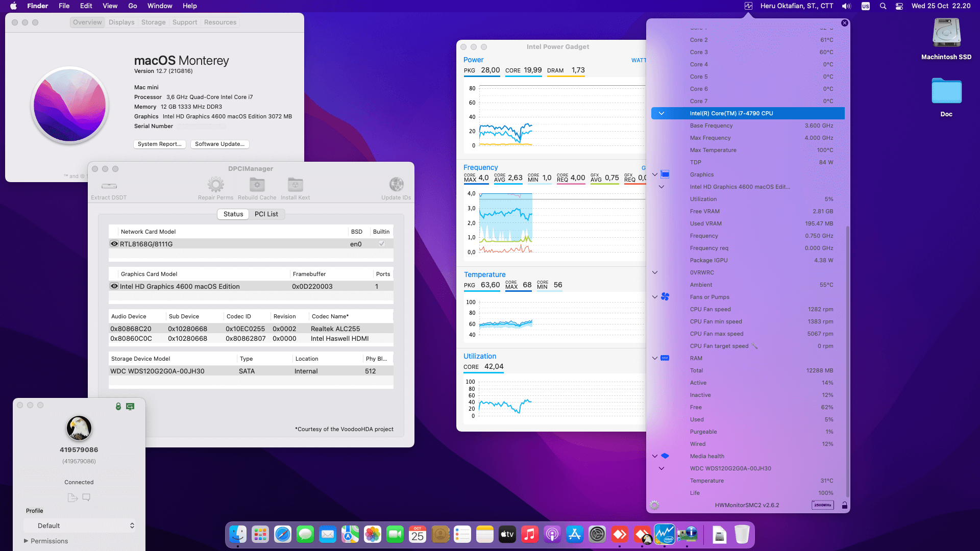Collapse the Intel Core i7-4790 CPU section

point(661,113)
